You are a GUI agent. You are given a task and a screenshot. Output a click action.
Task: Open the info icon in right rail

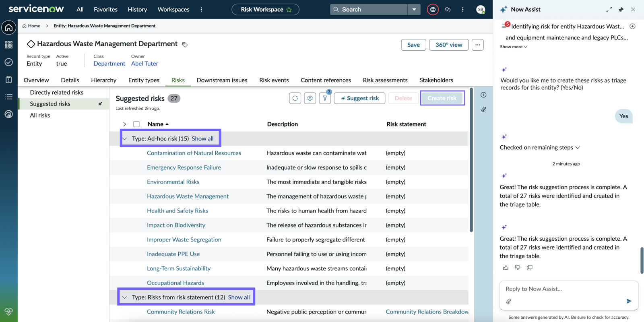(x=483, y=95)
